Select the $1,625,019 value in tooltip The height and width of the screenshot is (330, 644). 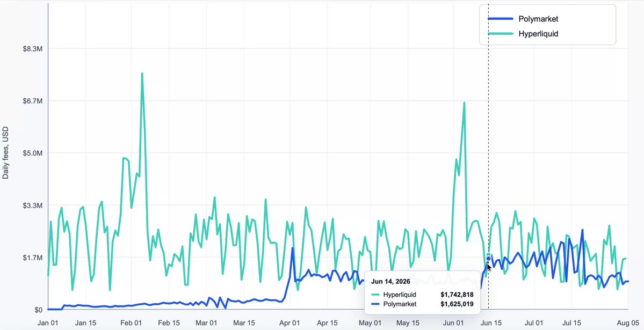tap(457, 304)
